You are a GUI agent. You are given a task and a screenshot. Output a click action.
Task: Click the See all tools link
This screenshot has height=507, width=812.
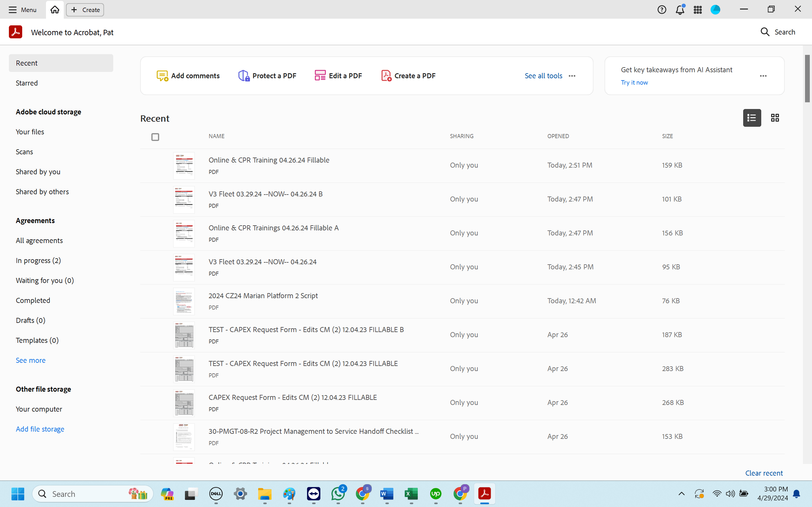pos(543,76)
